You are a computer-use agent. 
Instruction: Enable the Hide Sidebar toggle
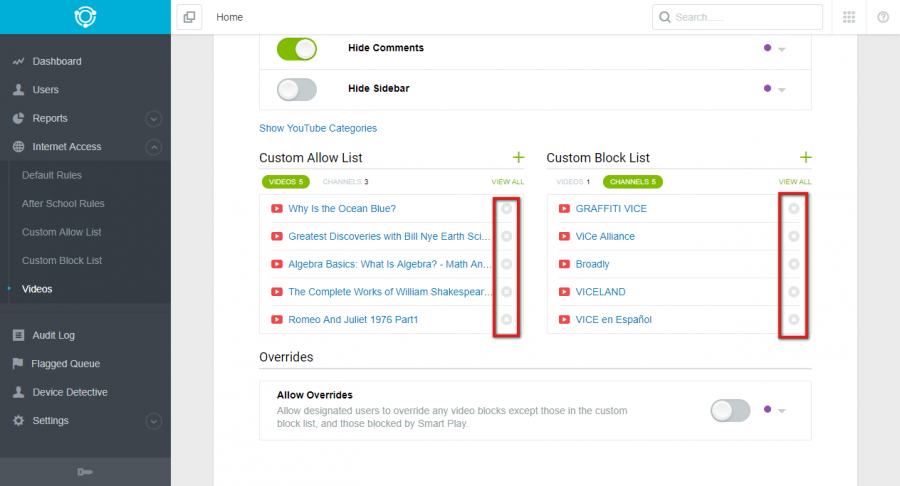pos(297,90)
